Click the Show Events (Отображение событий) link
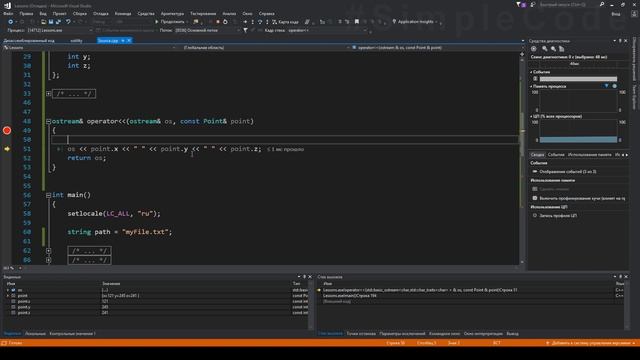The width and height of the screenshot is (640, 360). click(568, 172)
